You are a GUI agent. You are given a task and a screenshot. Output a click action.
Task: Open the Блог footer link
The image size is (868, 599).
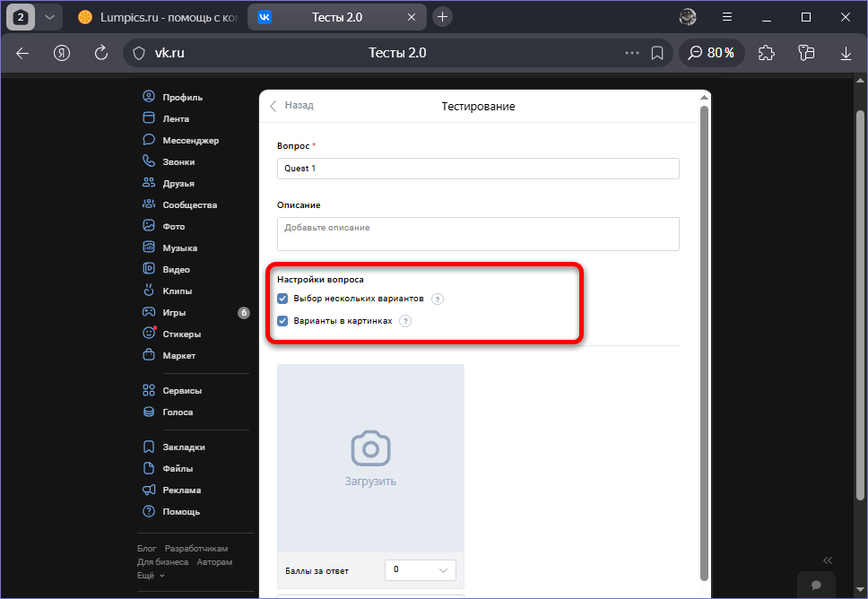(x=147, y=549)
